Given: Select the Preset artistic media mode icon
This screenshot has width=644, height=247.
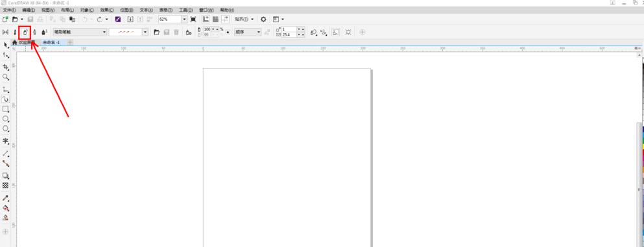Looking at the screenshot, I should click(6, 32).
